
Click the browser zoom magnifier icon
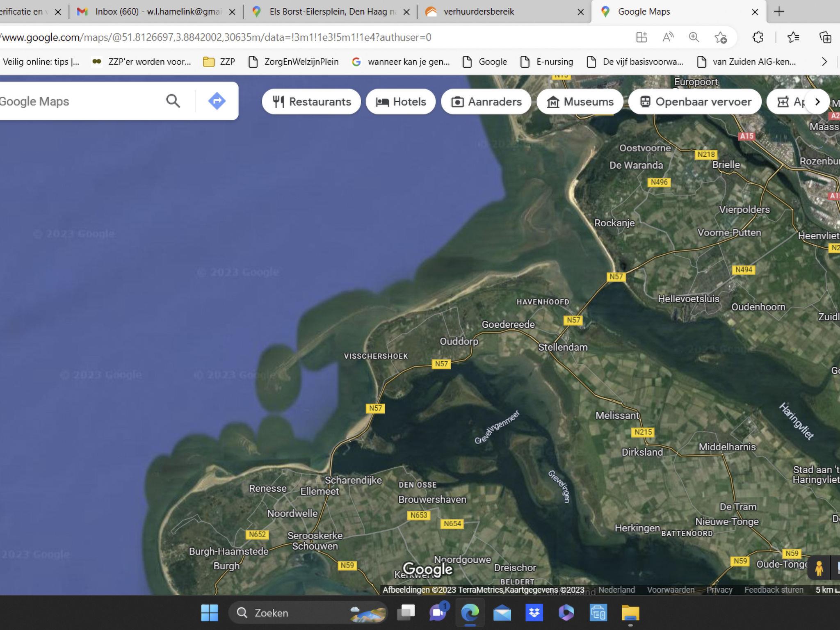tap(694, 37)
